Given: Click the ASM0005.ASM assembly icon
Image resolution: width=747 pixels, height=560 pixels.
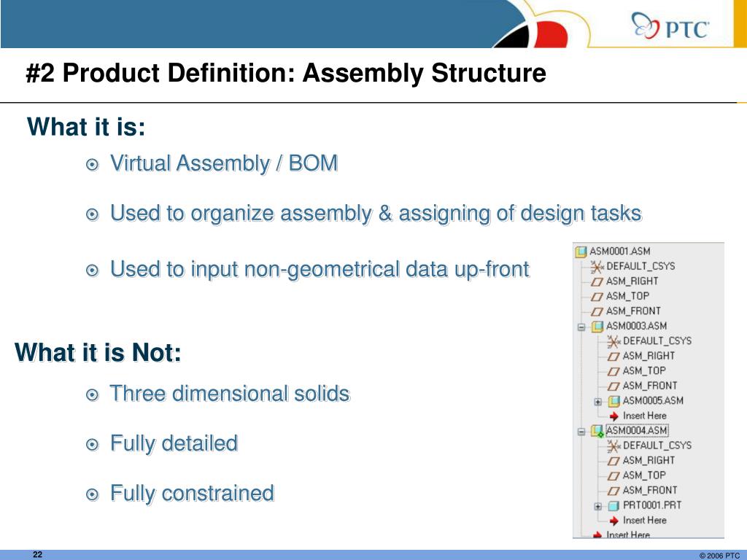Looking at the screenshot, I should pyautogui.click(x=614, y=401).
